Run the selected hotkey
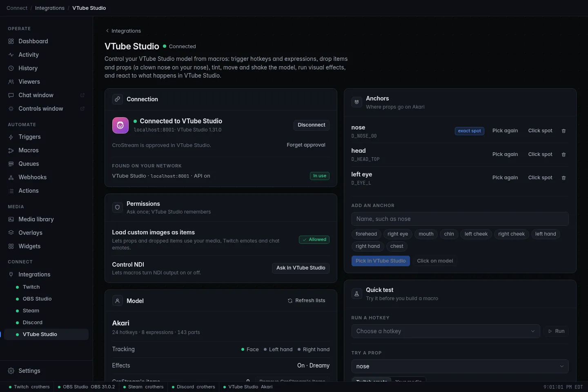588x392 pixels. pos(556,331)
